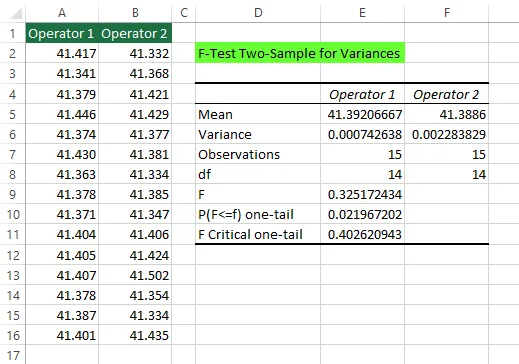This screenshot has width=519, height=364.
Task: Select the Variance value 0.002283829
Action: click(x=447, y=134)
